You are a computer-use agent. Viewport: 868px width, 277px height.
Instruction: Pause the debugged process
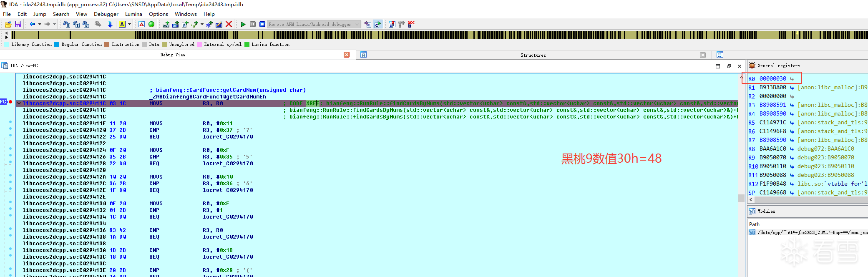(253, 24)
